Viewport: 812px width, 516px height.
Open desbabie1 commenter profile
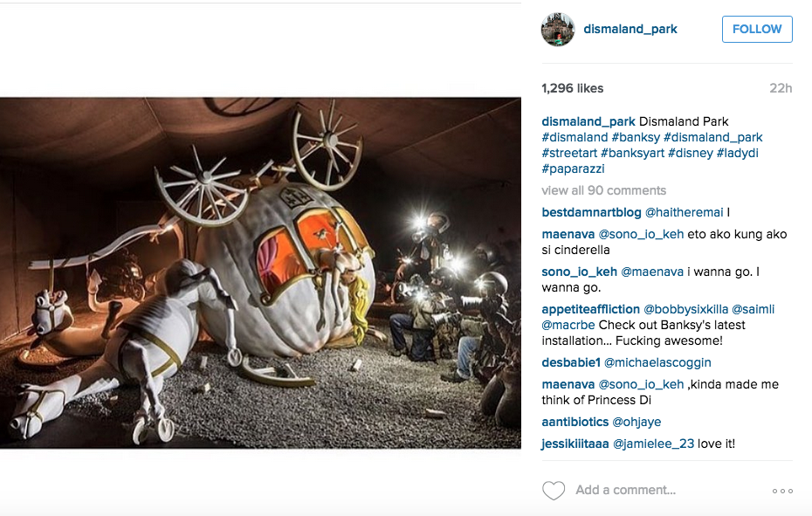[x=571, y=362]
